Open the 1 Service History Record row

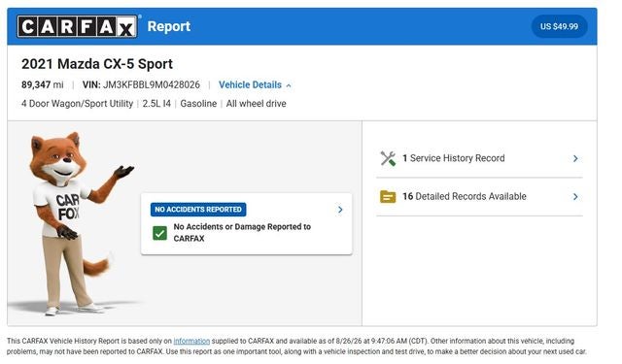point(479,158)
